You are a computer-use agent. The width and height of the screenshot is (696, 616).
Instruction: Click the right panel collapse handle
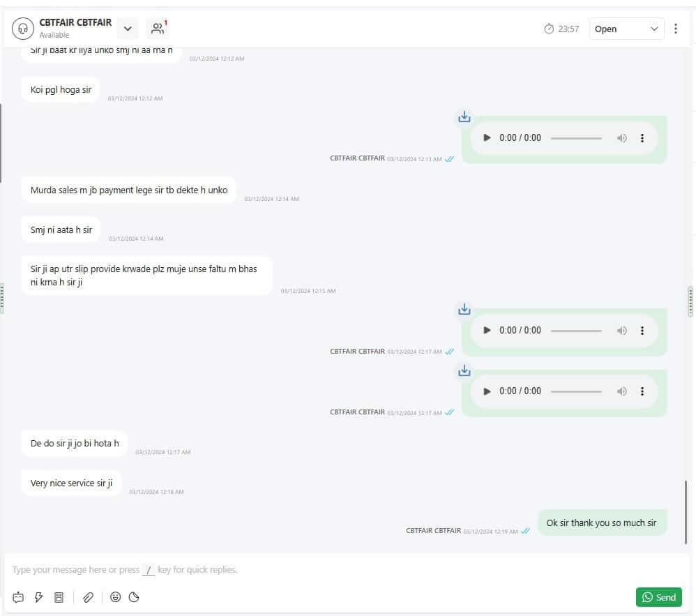coord(690,301)
